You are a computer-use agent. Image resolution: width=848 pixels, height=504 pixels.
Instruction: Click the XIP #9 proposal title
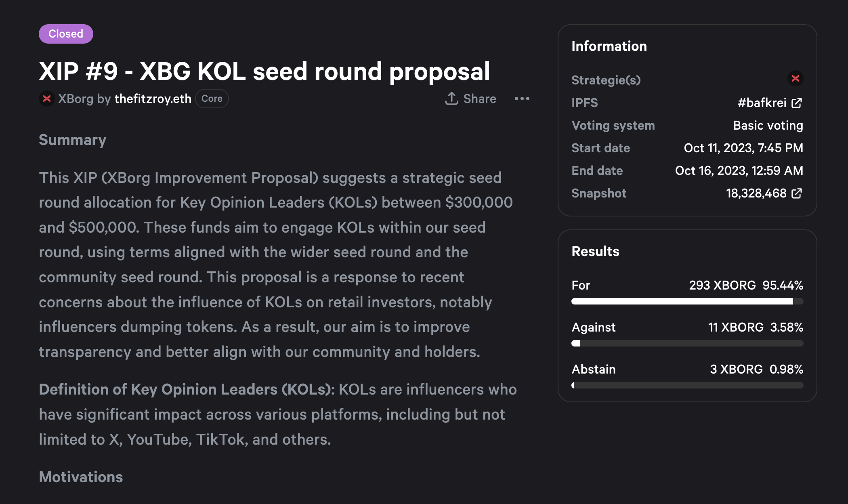tap(264, 71)
